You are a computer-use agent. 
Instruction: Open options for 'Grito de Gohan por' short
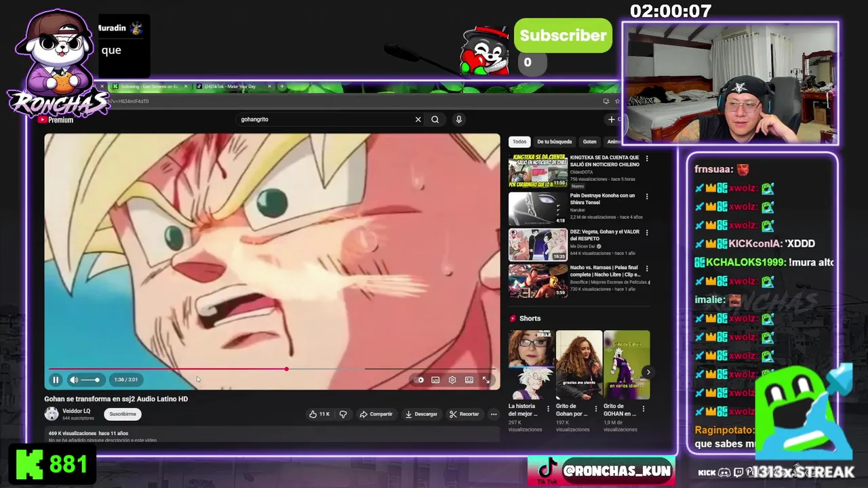point(596,409)
